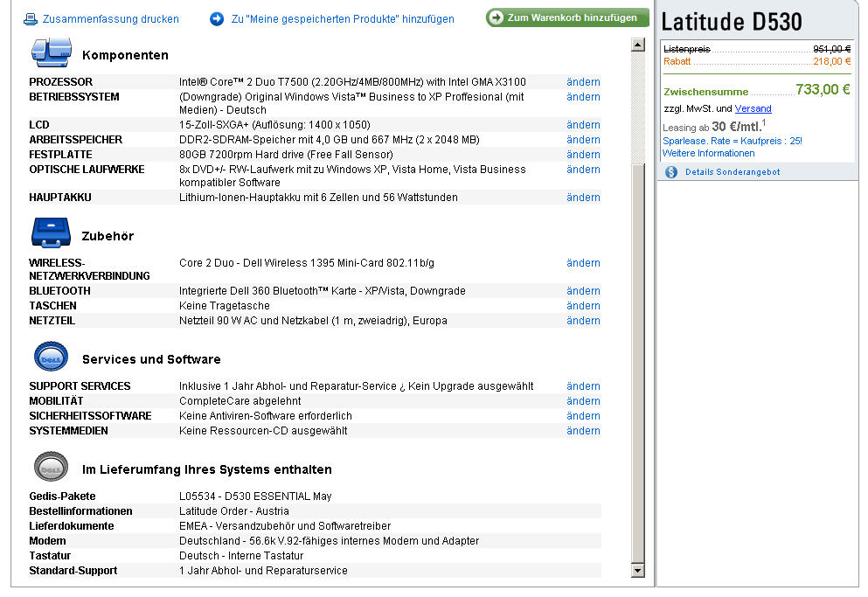Screen dimensions: 868x597
Task: Open Zusammenfassung drucken link
Action: tap(111, 19)
